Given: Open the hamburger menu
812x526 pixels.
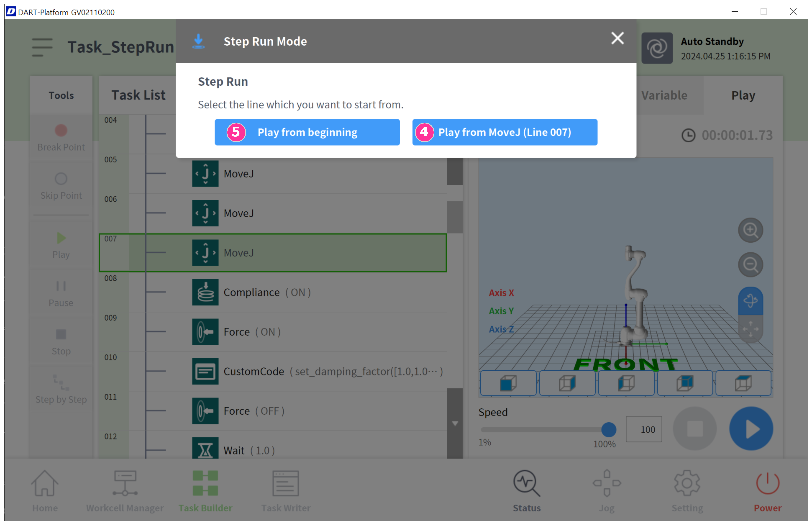Looking at the screenshot, I should (42, 47).
